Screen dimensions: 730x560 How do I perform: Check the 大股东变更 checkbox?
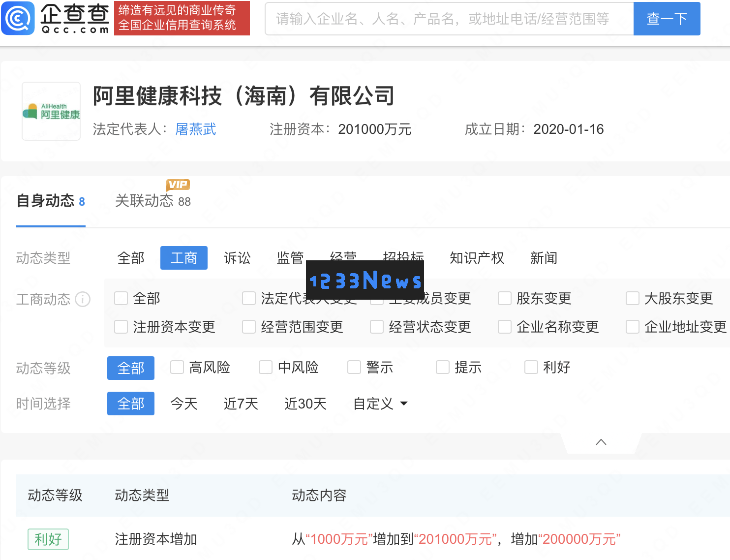pos(633,298)
